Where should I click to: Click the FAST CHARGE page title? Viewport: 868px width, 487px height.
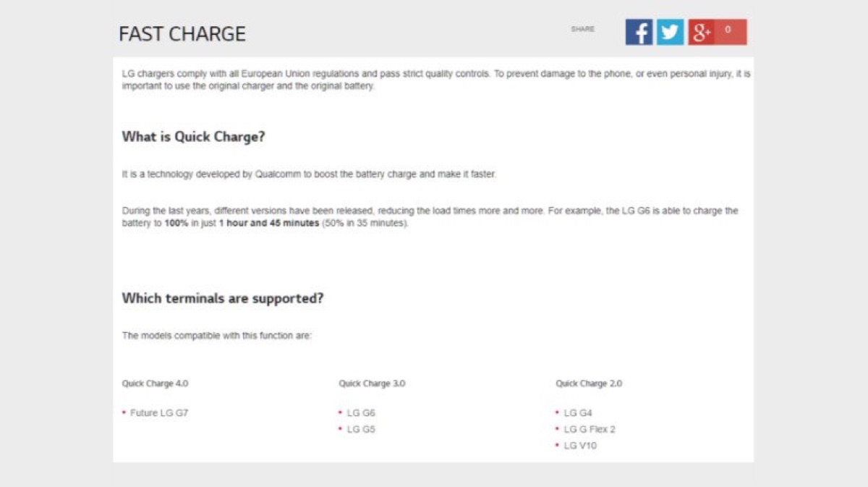pos(182,34)
